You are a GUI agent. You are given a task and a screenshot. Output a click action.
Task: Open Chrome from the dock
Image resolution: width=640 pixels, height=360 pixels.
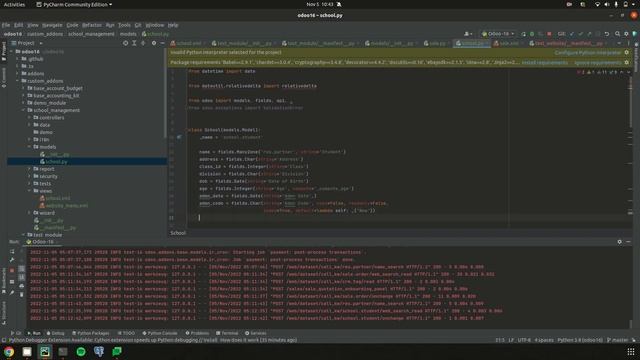tap(9, 352)
